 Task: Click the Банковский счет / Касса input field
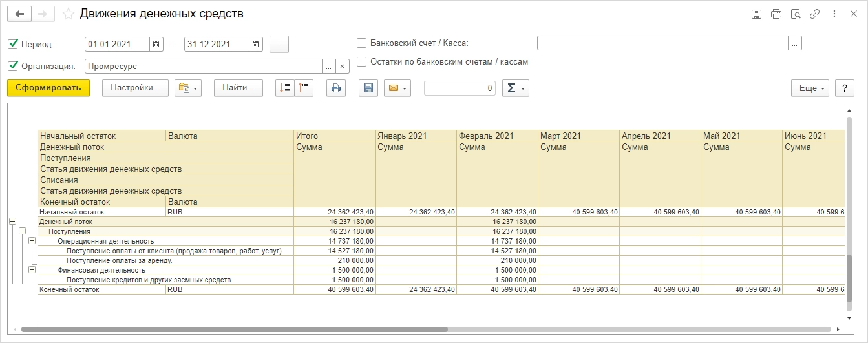pos(662,43)
